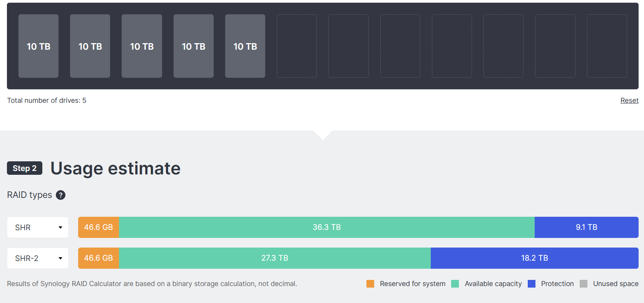Click the Step 2 badge
This screenshot has height=303, width=644.
coord(25,168)
